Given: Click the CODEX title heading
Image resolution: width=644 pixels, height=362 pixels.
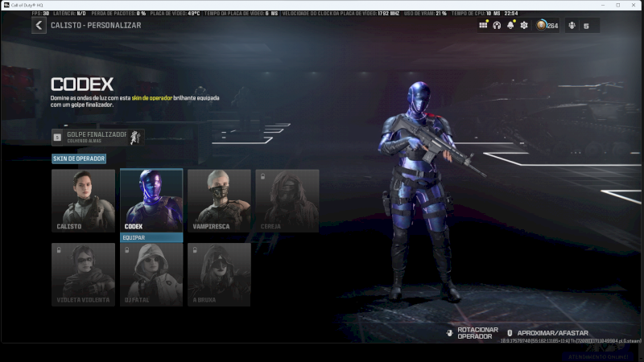Looking at the screenshot, I should click(82, 84).
